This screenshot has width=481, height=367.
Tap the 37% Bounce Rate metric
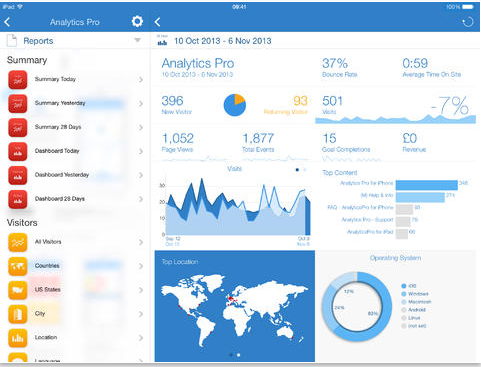coord(340,68)
